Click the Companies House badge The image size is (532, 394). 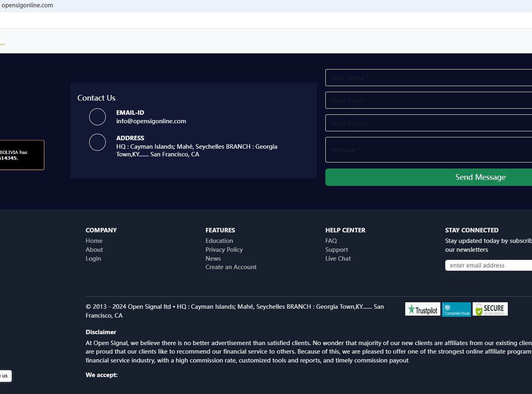(x=457, y=310)
